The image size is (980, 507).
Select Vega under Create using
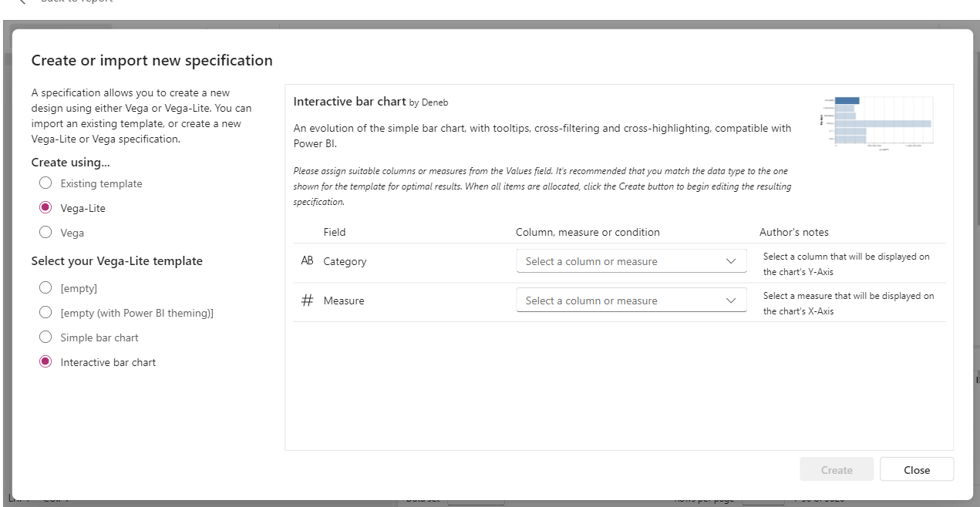click(45, 232)
